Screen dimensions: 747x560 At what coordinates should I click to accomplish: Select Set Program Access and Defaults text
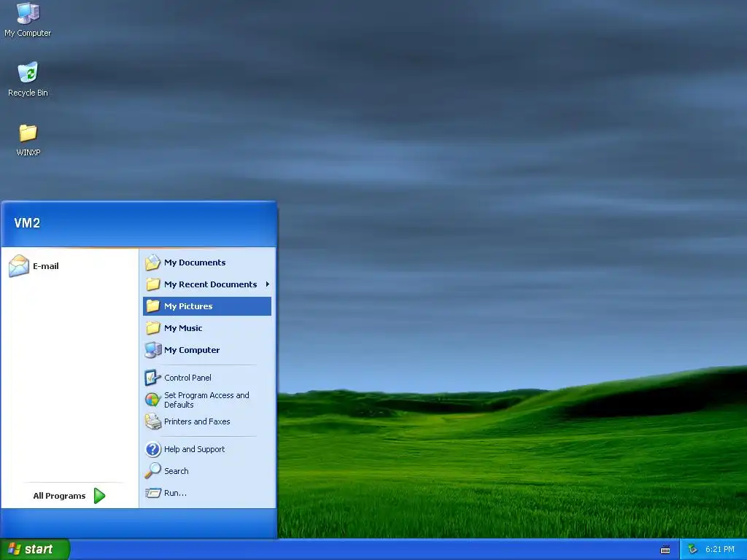pos(206,400)
